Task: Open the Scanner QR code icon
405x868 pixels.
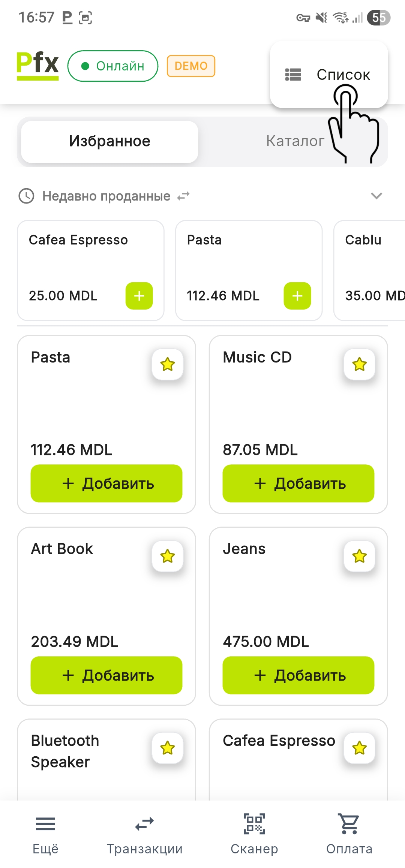Action: click(x=254, y=824)
